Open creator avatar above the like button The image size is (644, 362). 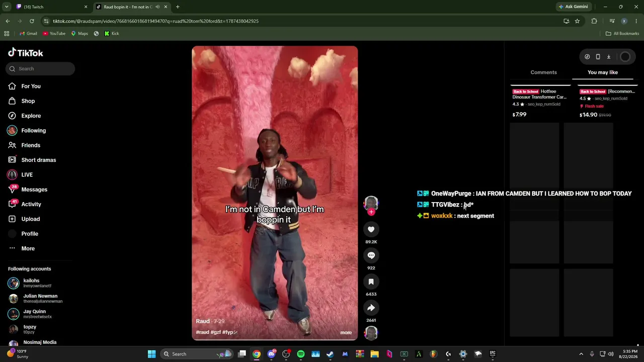pyautogui.click(x=371, y=203)
